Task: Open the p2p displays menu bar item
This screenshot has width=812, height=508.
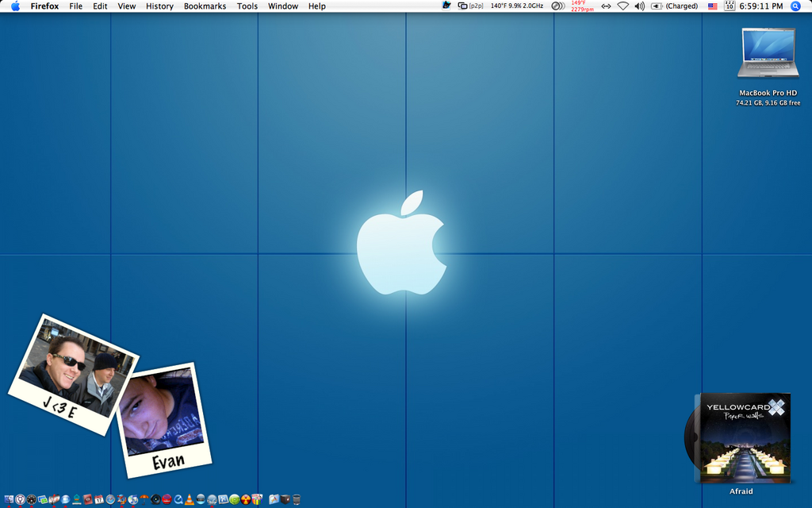Action: pos(470,6)
